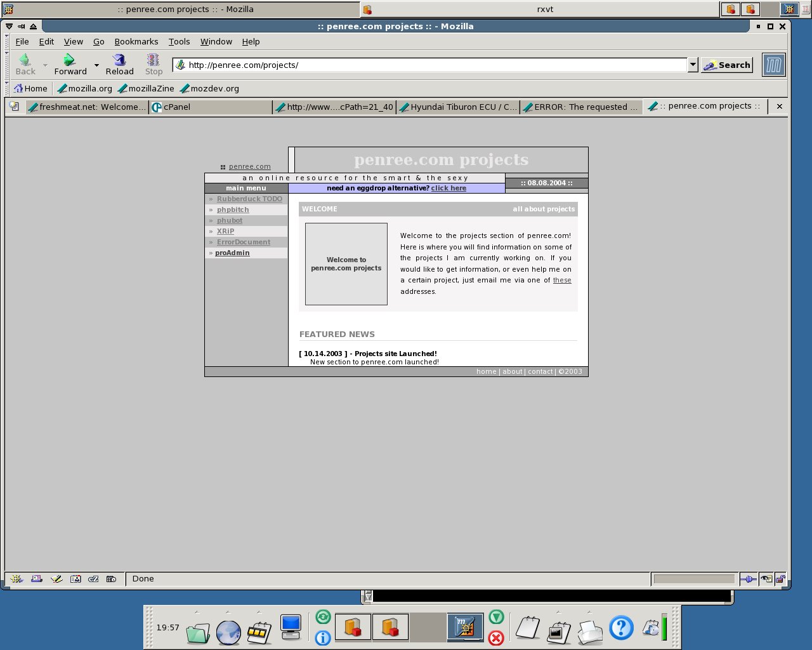Open the Forward button history dropdown arrow
The image size is (812, 650).
[96, 65]
